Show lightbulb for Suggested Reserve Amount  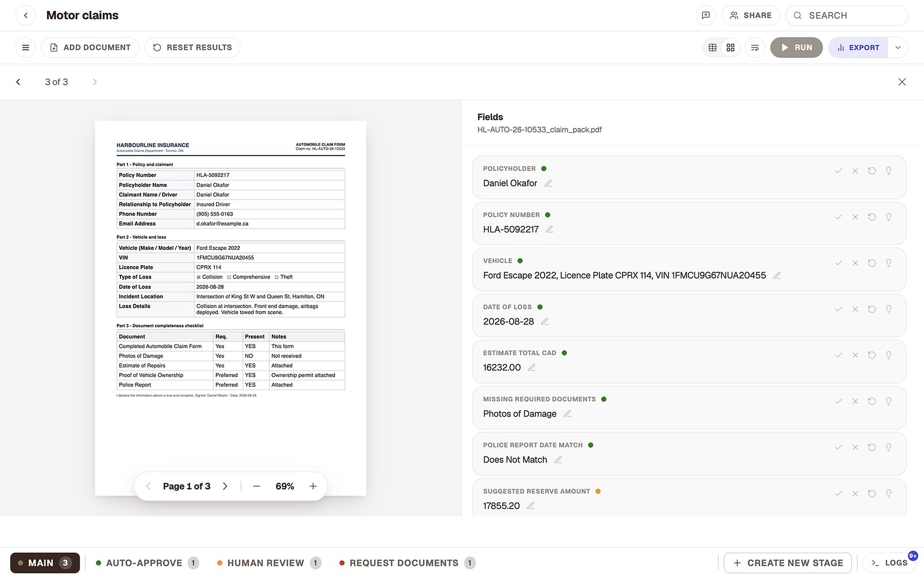888,494
